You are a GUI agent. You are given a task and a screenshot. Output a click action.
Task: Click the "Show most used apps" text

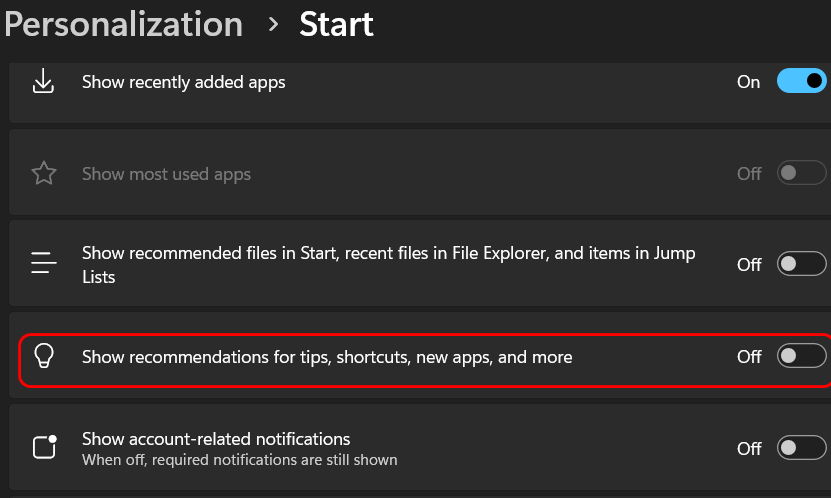[x=166, y=174]
